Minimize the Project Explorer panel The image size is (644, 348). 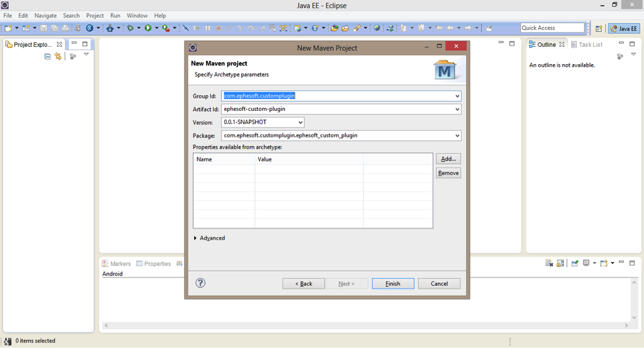coord(75,43)
